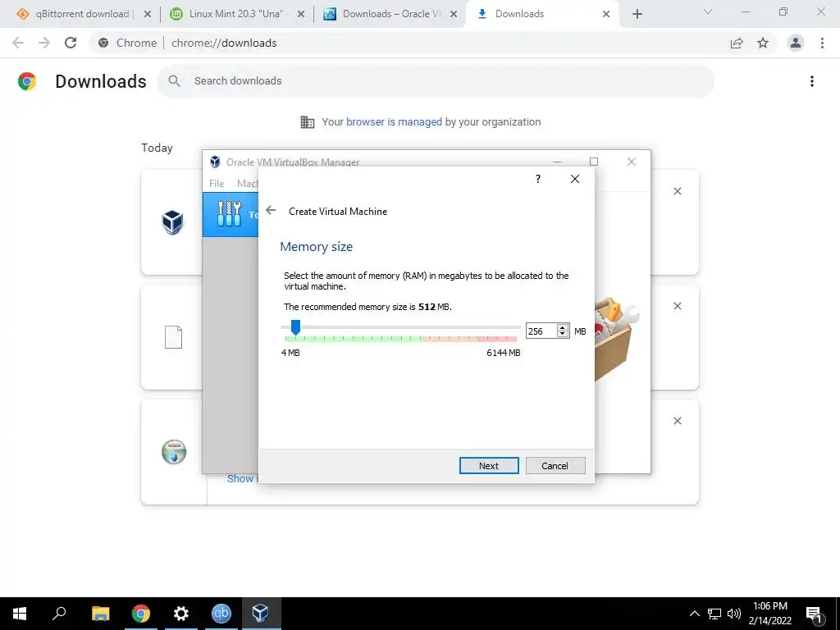840x630 pixels.
Task: Click the Chrome taskbar icon
Action: coord(141,614)
